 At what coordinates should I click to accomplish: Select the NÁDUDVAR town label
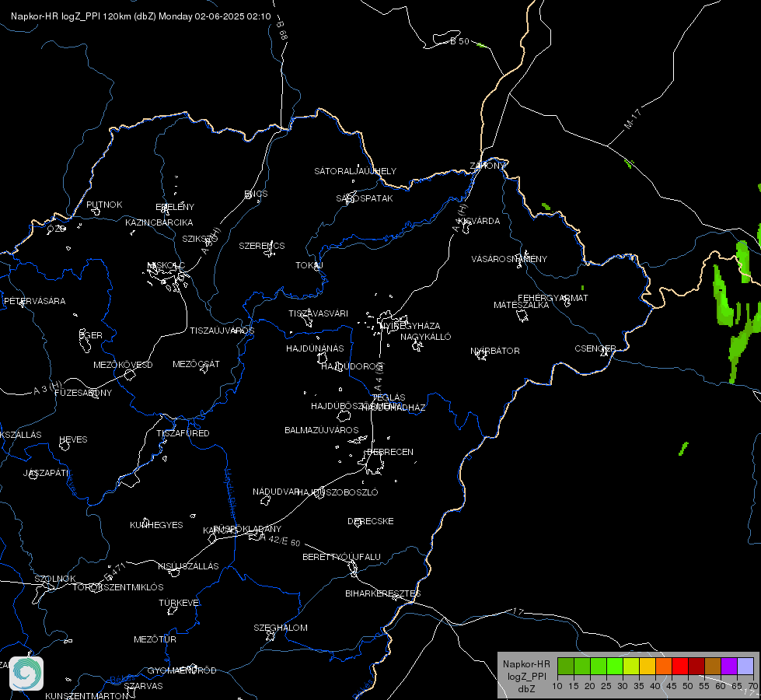pos(276,492)
